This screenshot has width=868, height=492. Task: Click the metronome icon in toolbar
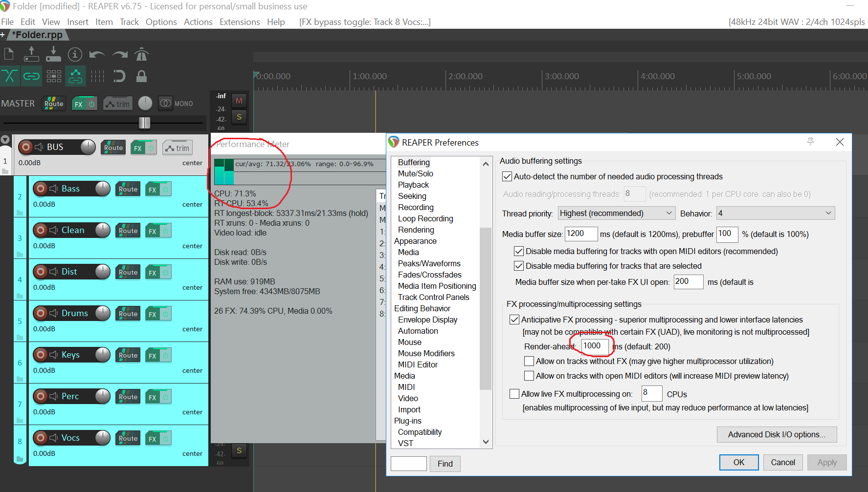pyautogui.click(x=141, y=54)
